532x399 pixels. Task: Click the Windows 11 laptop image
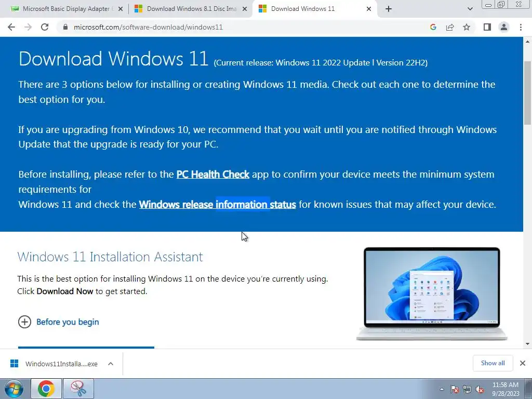tap(432, 294)
